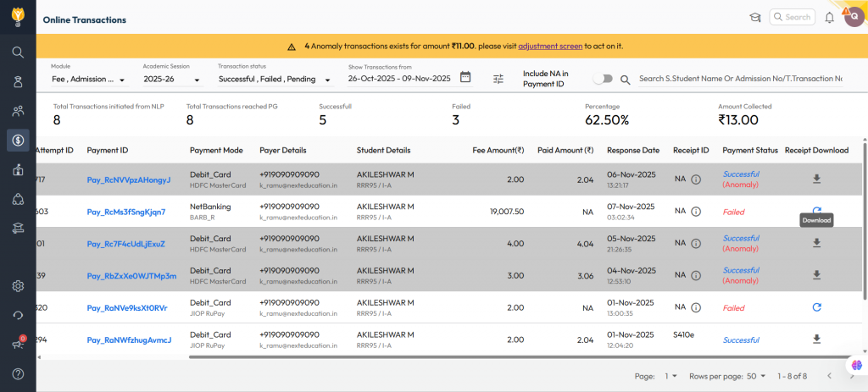Open the advanced filter sliders icon

point(498,79)
